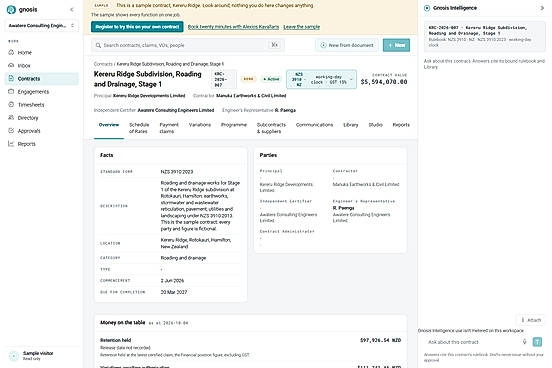Click the KRC-2026-007 context card in Intelligence panel
The height and width of the screenshot is (368, 552).
484,37
